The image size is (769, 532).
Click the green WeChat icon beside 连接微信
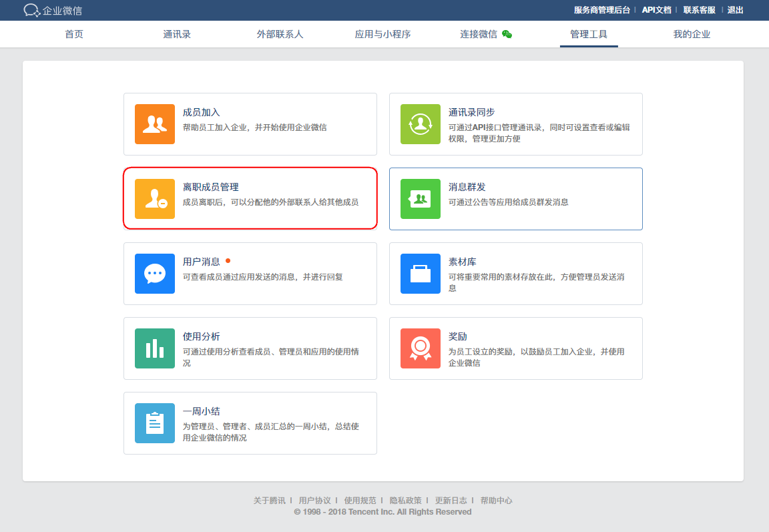(507, 33)
